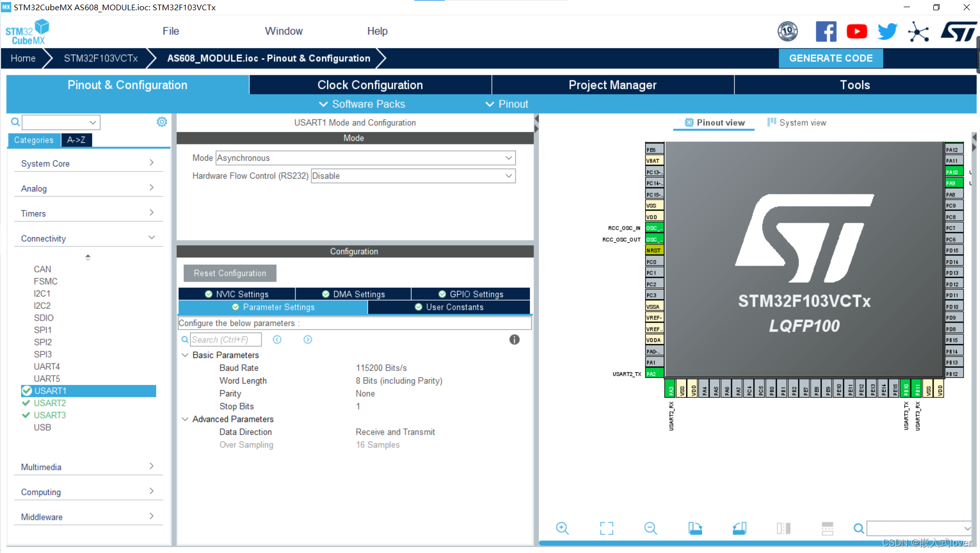Rotate the chip clockwise

coord(695,528)
